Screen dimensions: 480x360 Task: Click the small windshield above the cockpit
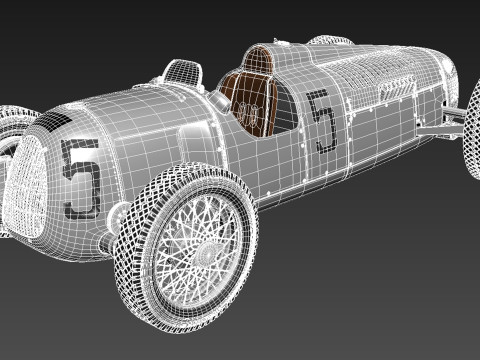click(183, 74)
